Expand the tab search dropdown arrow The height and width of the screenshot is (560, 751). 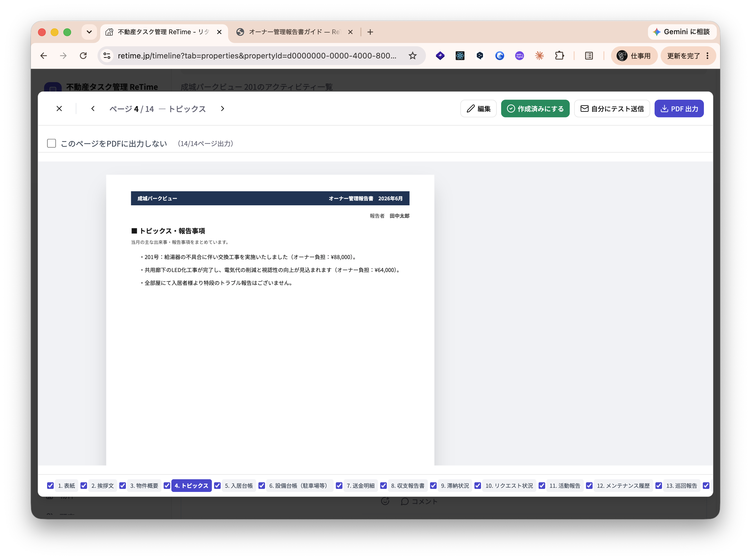[x=89, y=32]
